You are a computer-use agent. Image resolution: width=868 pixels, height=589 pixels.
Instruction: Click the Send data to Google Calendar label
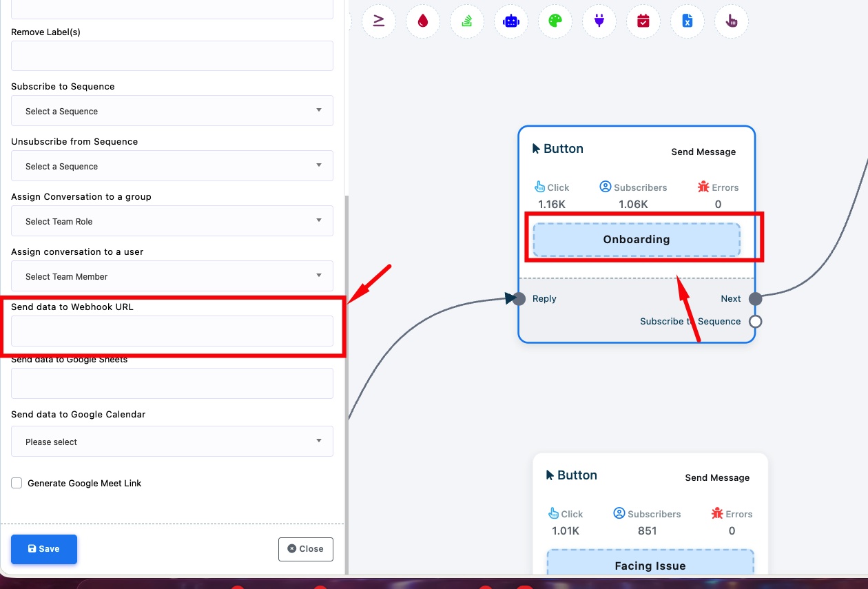[79, 414]
